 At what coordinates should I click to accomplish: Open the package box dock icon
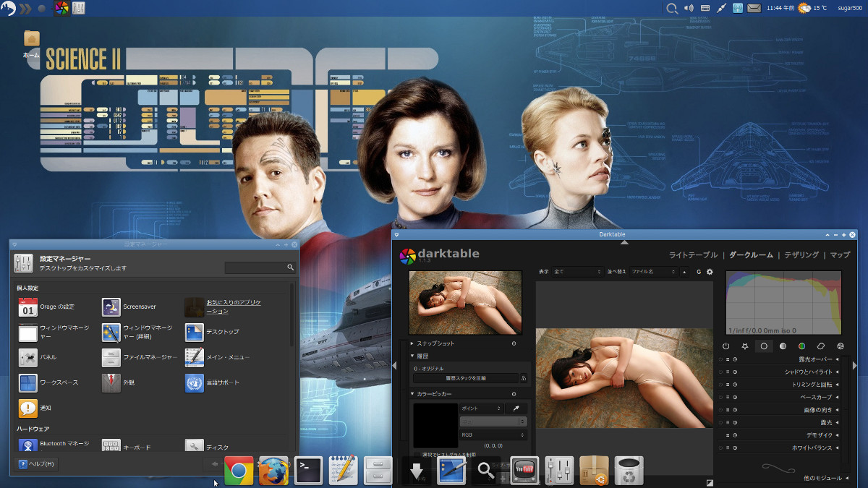pos(594,471)
